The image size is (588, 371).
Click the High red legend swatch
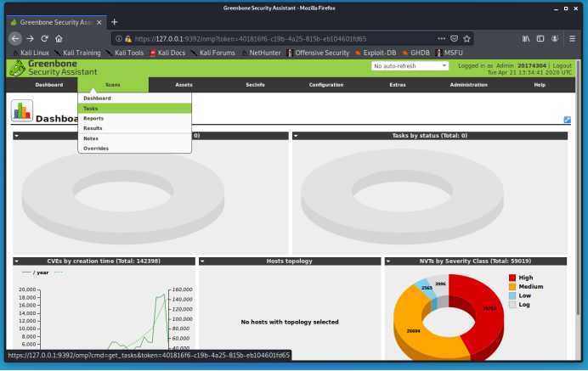[512, 278]
